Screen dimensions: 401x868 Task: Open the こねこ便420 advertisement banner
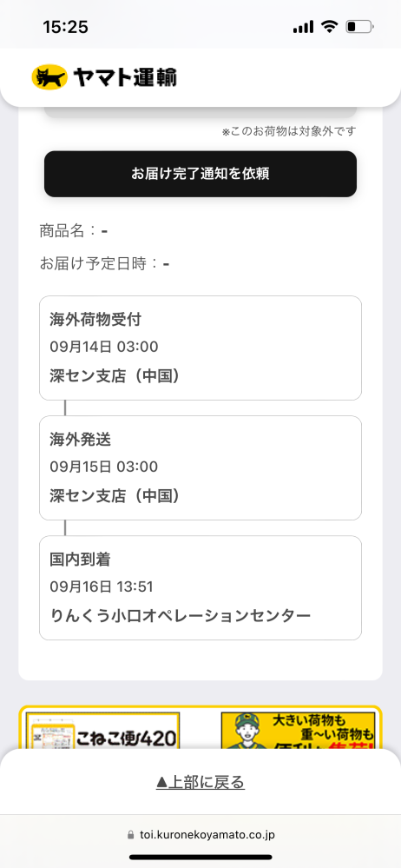coord(103,731)
